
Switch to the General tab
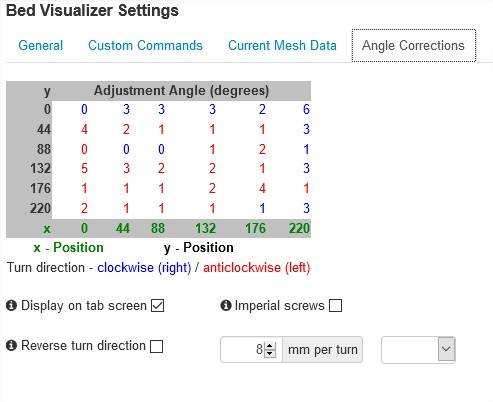click(x=41, y=45)
